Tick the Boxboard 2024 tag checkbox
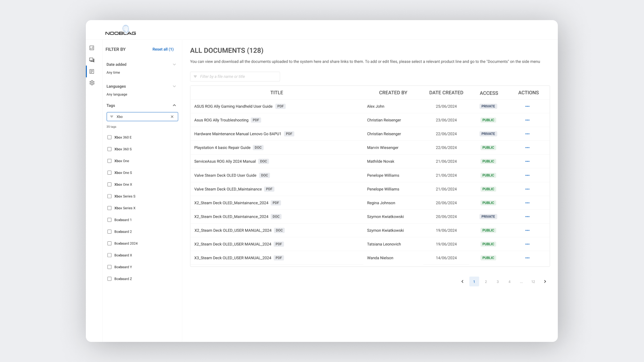This screenshot has width=644, height=362. click(109, 243)
